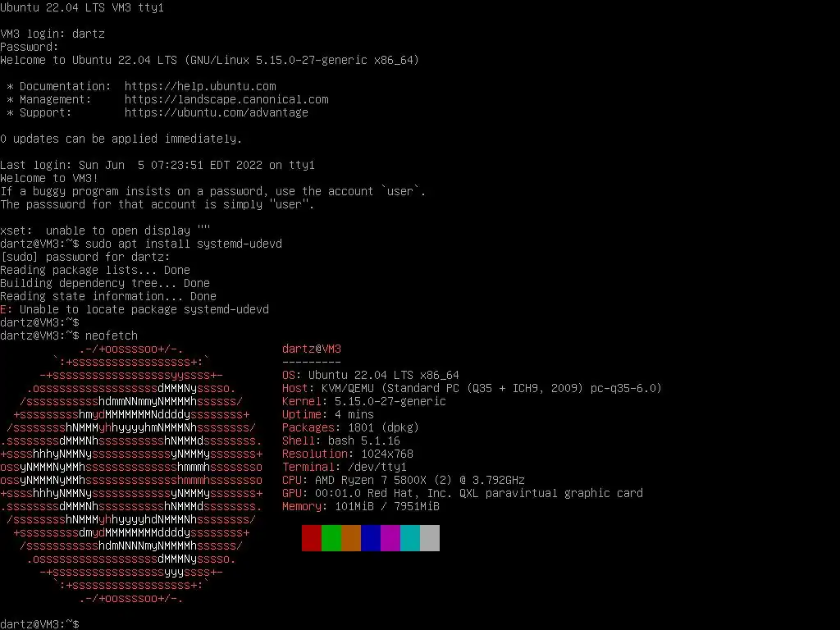
Task: Click the 'Terminal: /dev/tty1' line
Action: pyautogui.click(x=345, y=467)
